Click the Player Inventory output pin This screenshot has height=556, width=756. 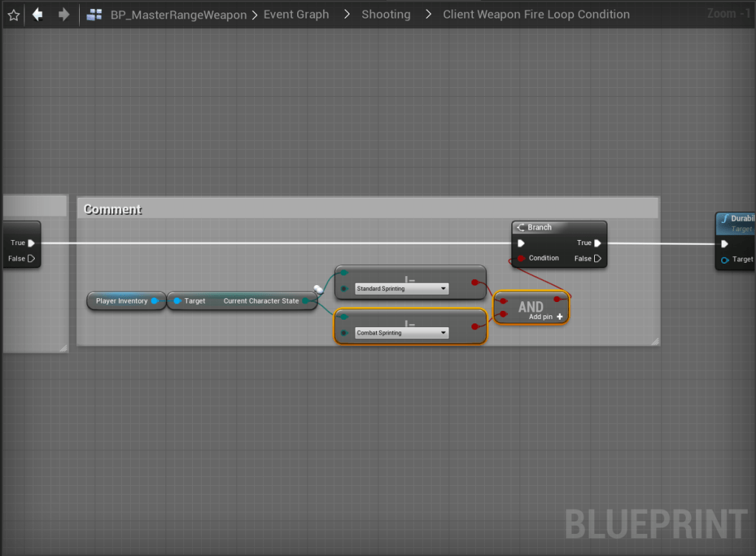tap(154, 301)
